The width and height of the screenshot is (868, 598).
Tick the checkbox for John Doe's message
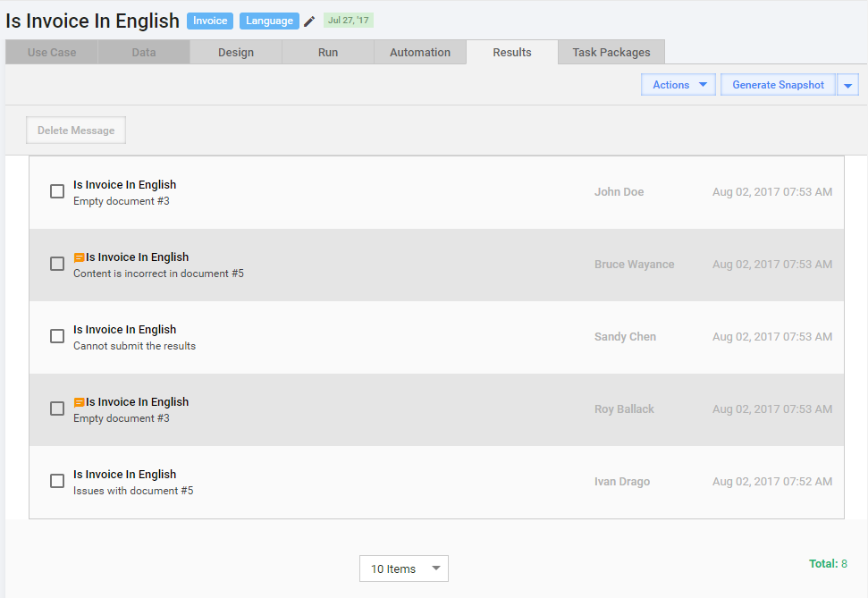tap(57, 191)
